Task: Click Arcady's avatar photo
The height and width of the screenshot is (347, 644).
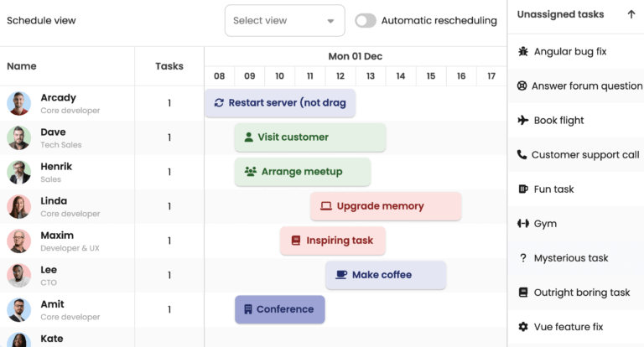Action: [x=19, y=103]
